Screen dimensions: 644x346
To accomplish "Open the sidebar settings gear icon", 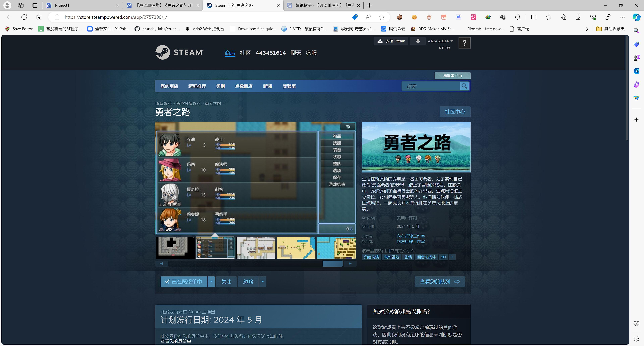I will click(x=636, y=338).
